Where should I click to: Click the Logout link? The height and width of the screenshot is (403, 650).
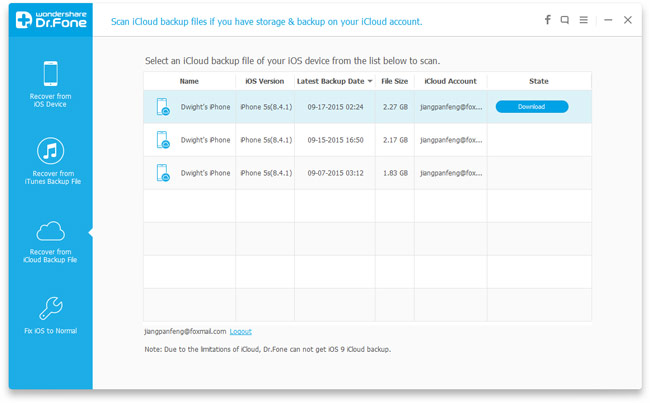tap(240, 331)
